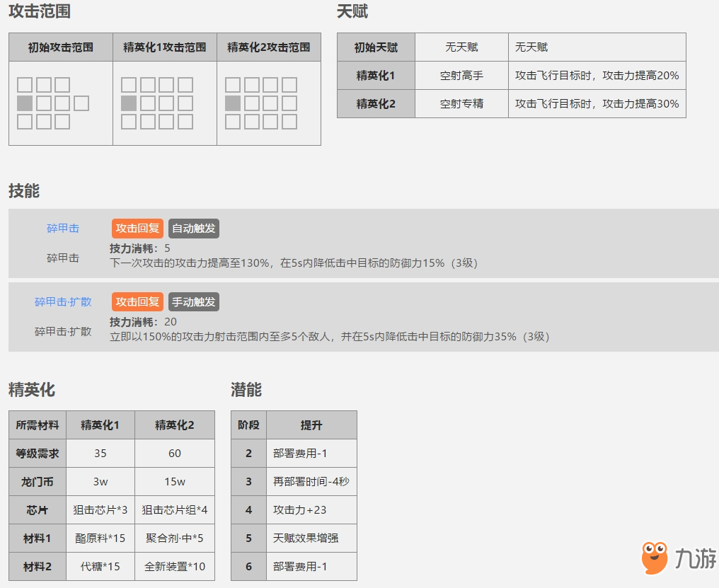Viewport: 719px width, 588px height.
Task: Click the 空射专精 talent name
Action: pyautogui.click(x=461, y=104)
